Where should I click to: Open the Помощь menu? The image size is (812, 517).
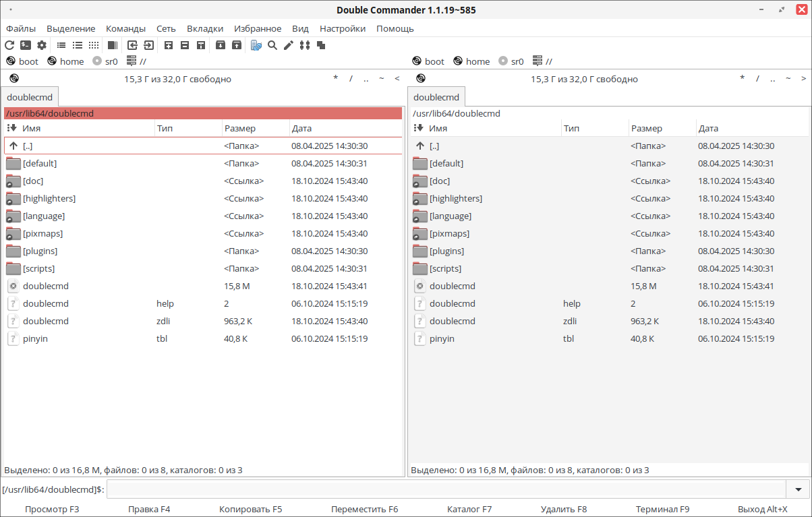(x=395, y=28)
